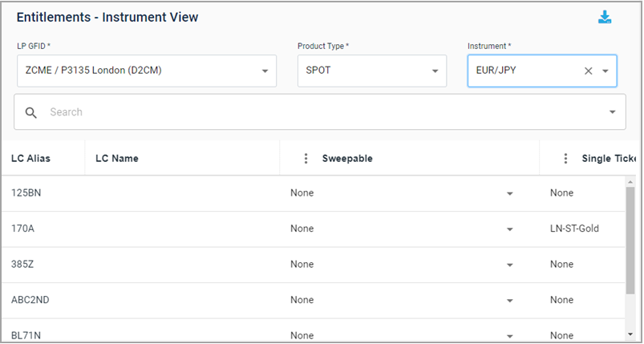Click the Sweepable column header

[347, 159]
